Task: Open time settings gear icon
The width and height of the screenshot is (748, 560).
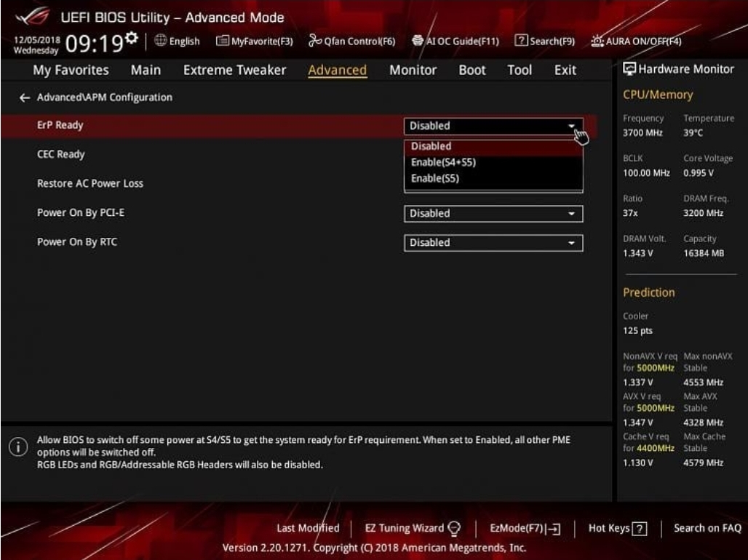Action: point(132,37)
